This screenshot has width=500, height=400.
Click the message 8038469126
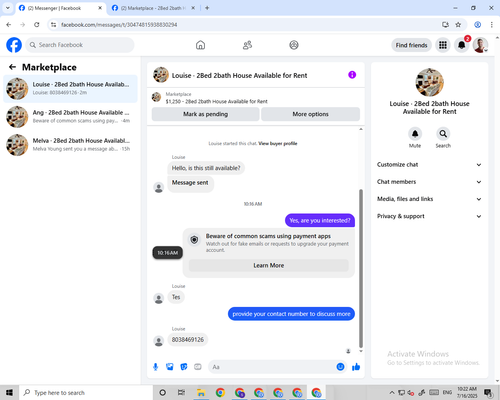(x=188, y=340)
